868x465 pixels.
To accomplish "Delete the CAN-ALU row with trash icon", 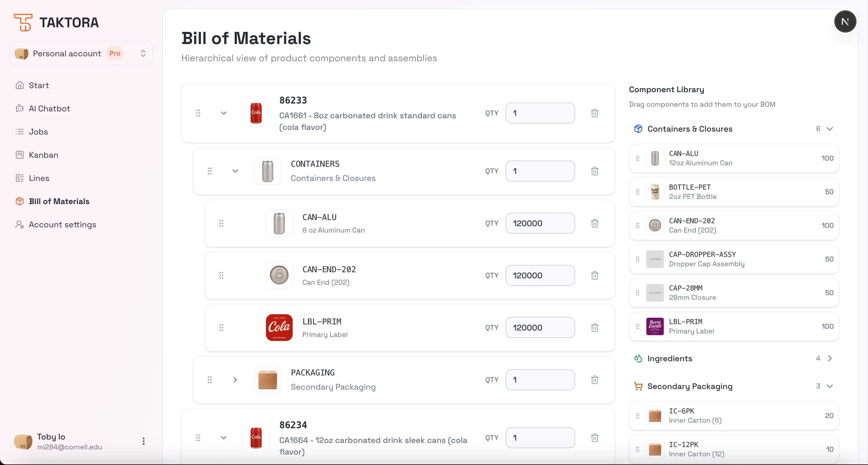I will pos(595,223).
